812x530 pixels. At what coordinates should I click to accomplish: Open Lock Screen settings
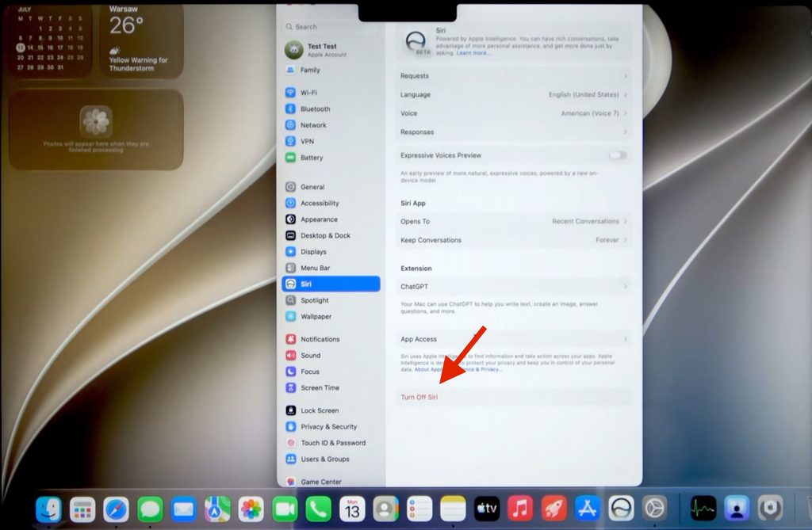point(331,410)
